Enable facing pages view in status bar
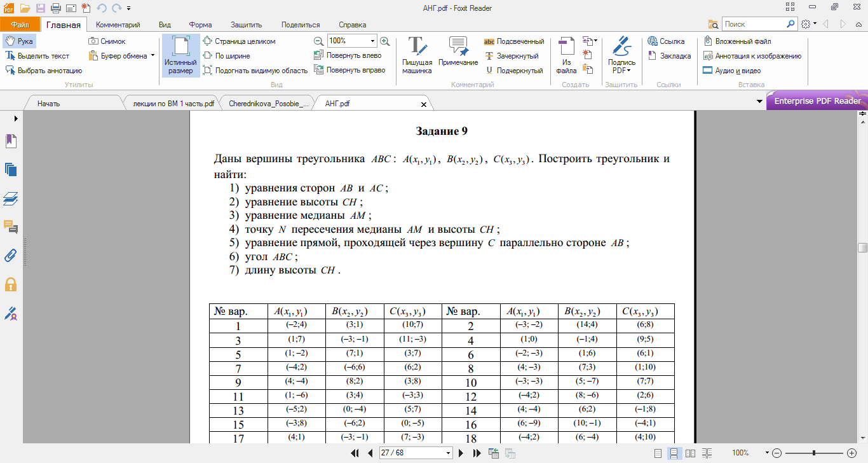Viewport: 868px width, 463px height. pos(690,453)
